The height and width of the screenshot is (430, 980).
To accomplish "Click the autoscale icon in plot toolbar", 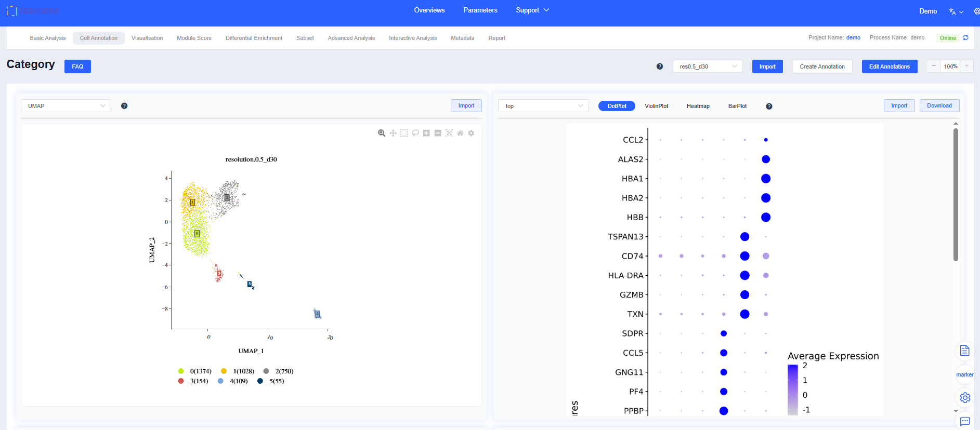I will coord(449,133).
